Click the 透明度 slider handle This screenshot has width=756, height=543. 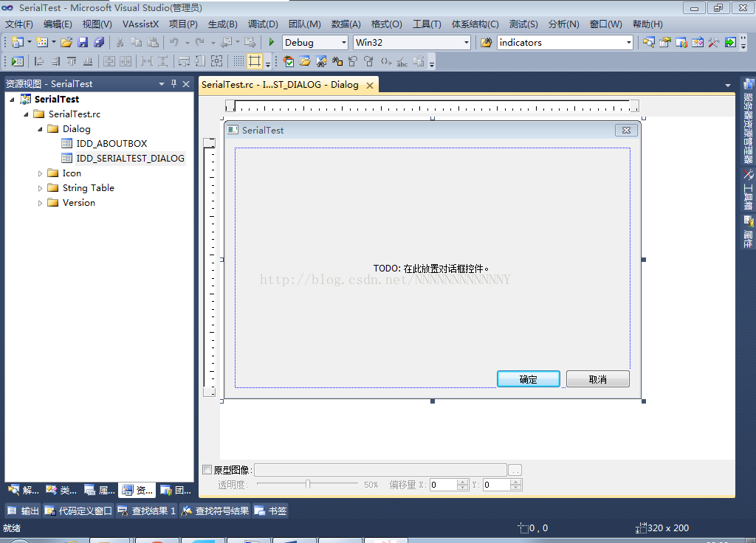(308, 484)
